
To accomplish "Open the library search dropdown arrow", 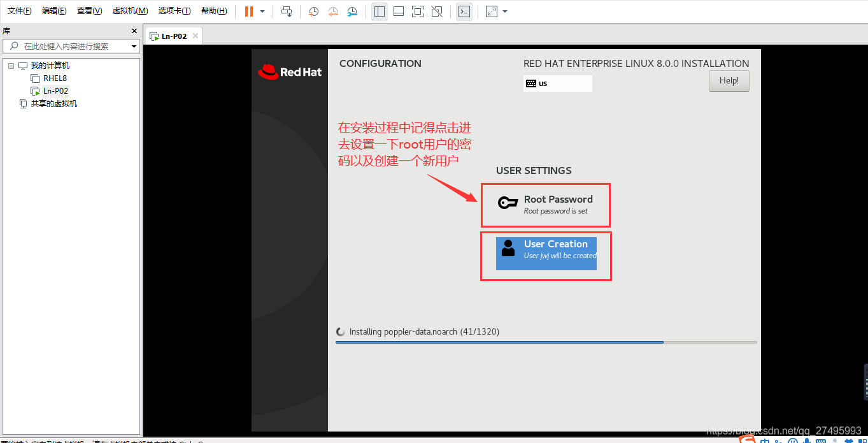I will click(134, 47).
